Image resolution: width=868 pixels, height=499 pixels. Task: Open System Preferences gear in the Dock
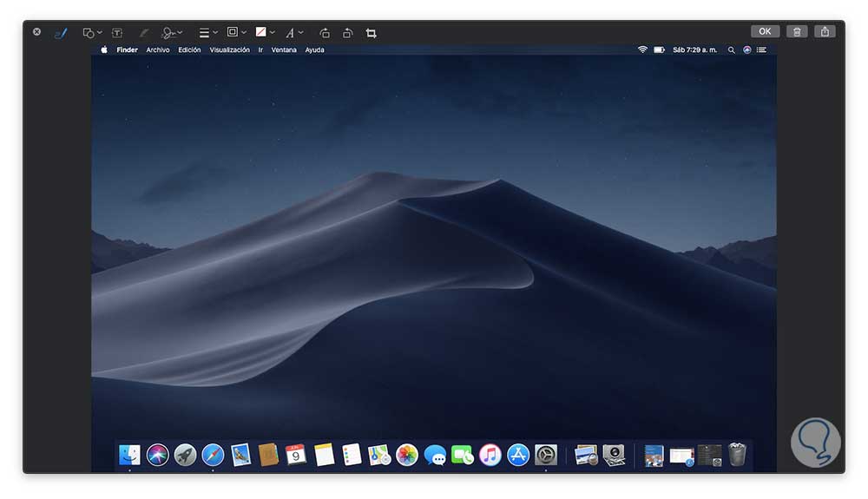click(546, 456)
